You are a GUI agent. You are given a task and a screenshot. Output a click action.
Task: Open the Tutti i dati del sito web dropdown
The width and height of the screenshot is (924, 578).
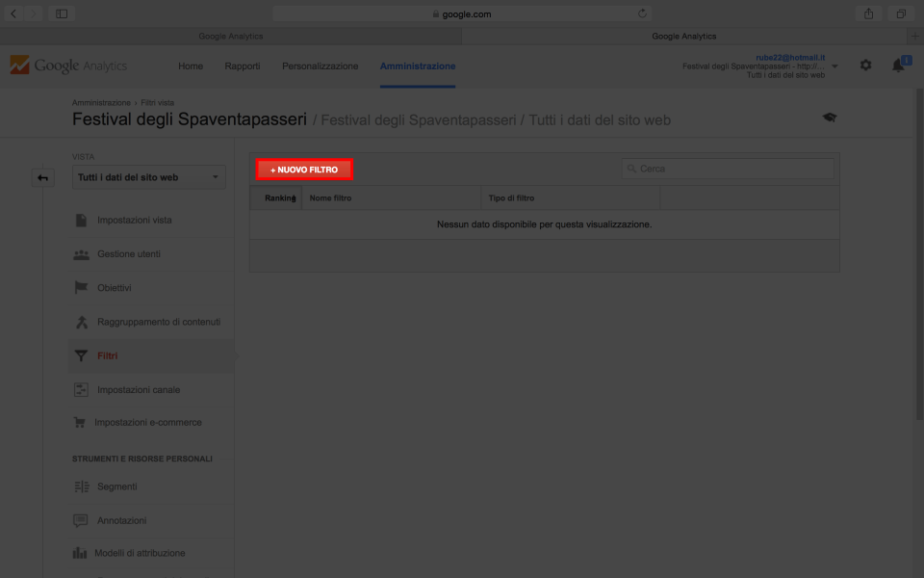[148, 177]
